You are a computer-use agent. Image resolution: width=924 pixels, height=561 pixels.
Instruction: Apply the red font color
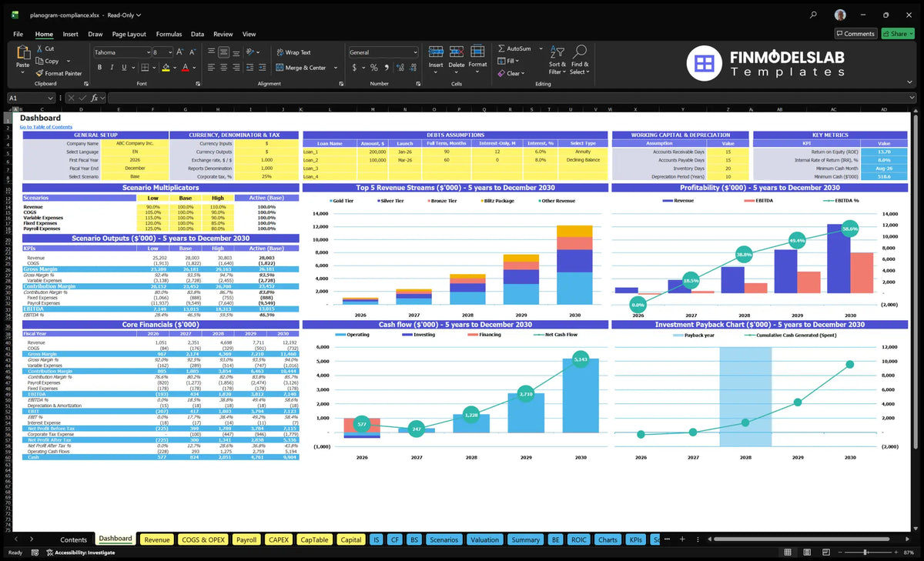[185, 68]
